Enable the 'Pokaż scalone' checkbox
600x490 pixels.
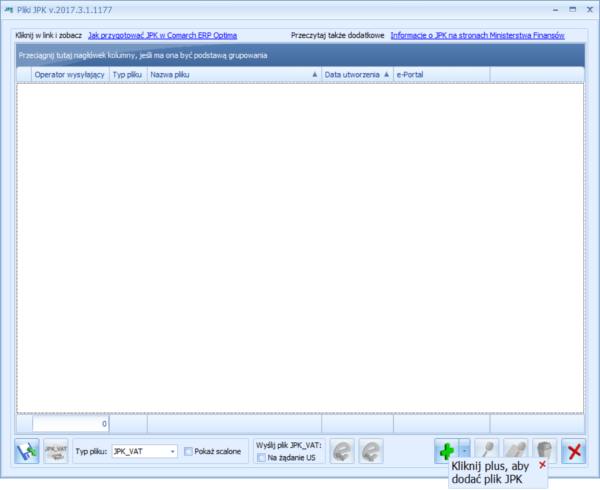190,451
